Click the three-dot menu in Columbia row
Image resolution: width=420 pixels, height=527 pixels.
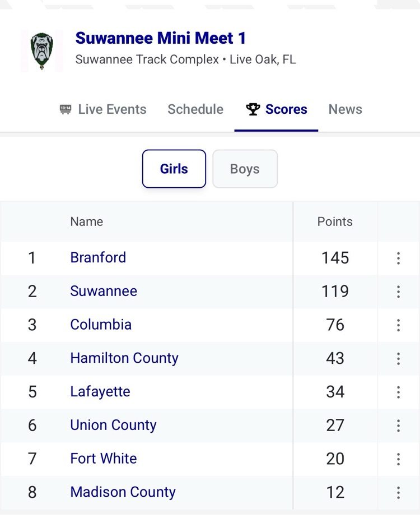398,325
